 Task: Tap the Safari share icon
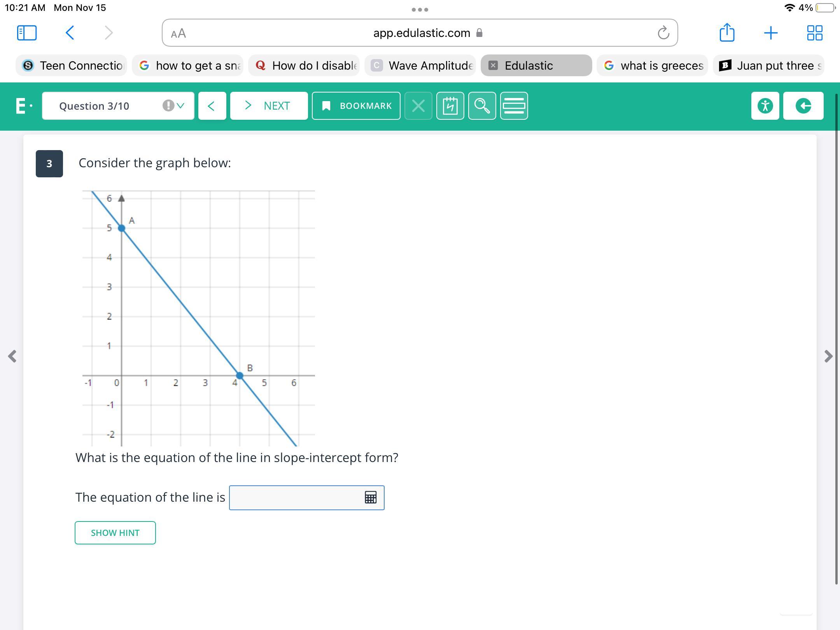click(x=727, y=33)
